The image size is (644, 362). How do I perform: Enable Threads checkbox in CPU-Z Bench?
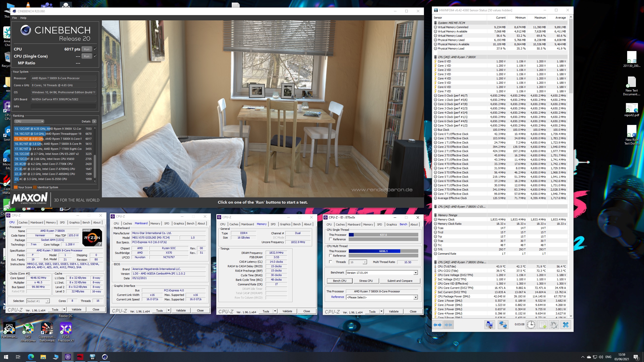pyautogui.click(x=331, y=262)
